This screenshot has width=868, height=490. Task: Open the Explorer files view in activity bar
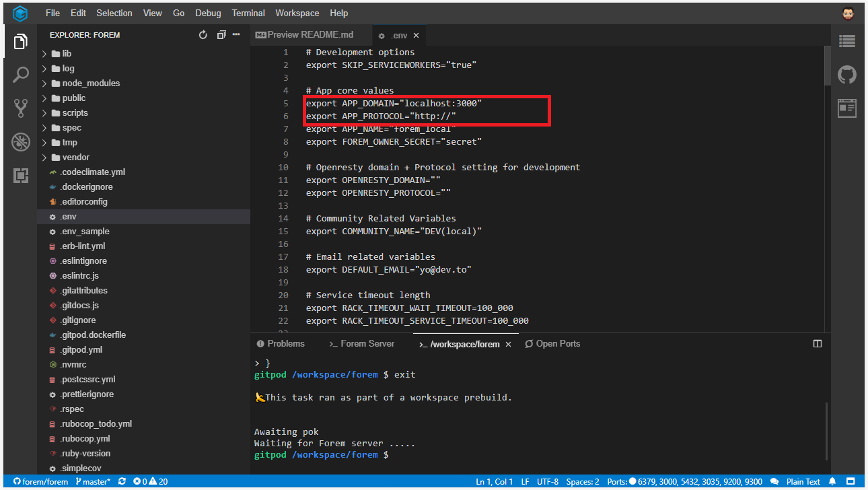(20, 42)
